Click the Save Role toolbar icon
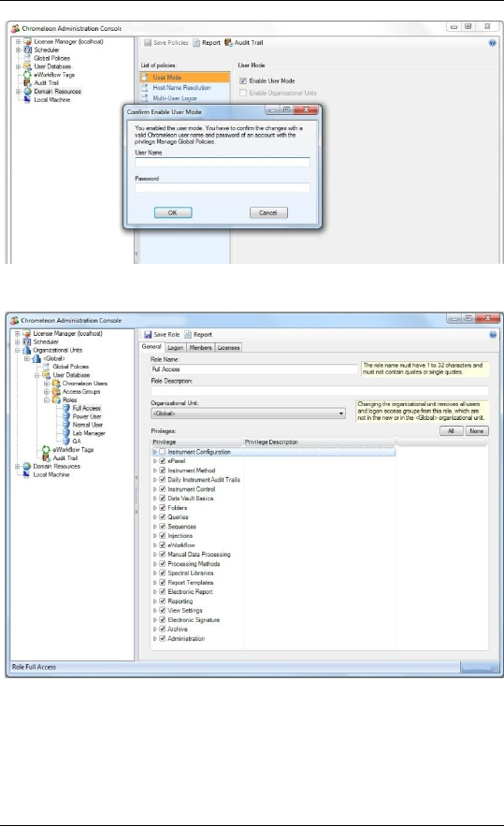Viewport: 504px width, 826px height. [148, 335]
